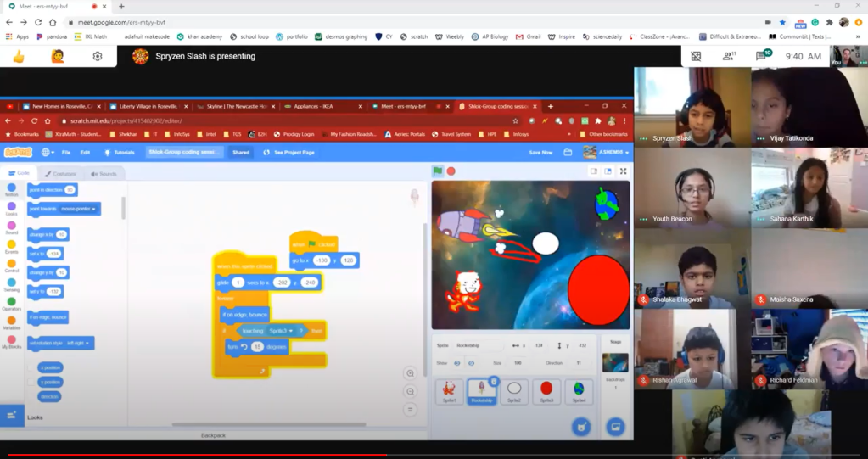This screenshot has height=459, width=868.
Task: Click the See Project Page button
Action: (x=289, y=153)
